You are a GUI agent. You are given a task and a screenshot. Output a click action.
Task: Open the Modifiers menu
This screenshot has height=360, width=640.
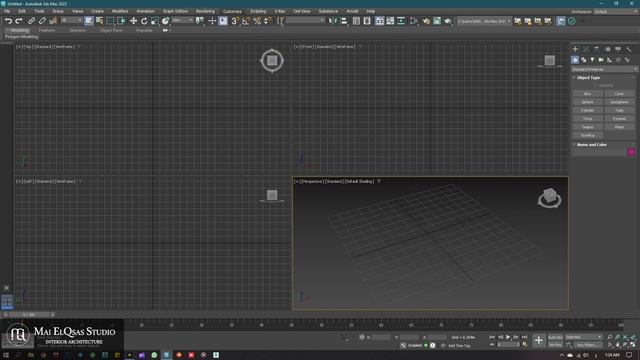(x=120, y=11)
